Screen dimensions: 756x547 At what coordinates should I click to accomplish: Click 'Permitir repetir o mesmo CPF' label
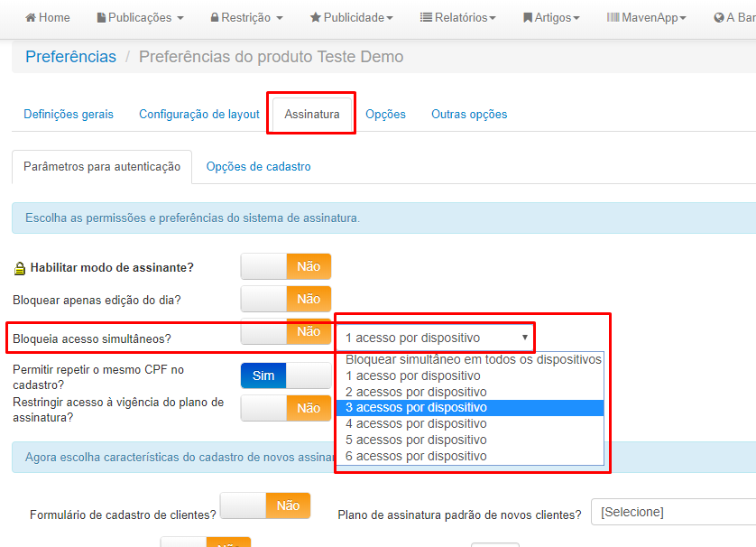(x=98, y=377)
